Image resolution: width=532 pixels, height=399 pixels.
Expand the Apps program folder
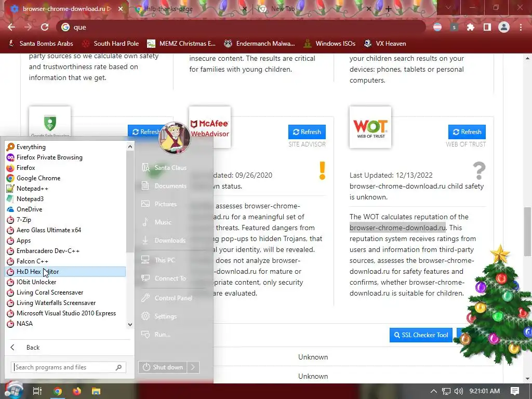(x=65, y=240)
